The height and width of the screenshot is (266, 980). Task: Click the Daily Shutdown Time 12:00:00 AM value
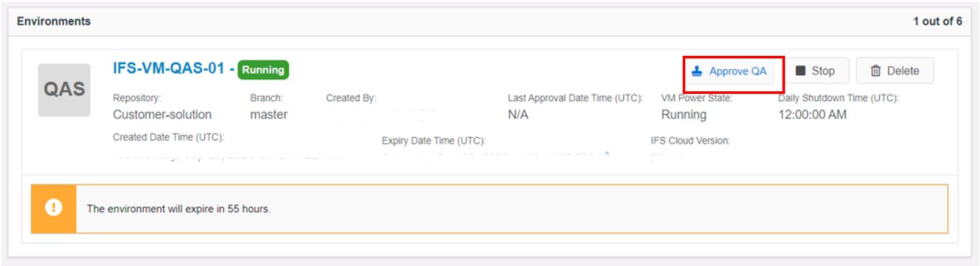tap(812, 114)
